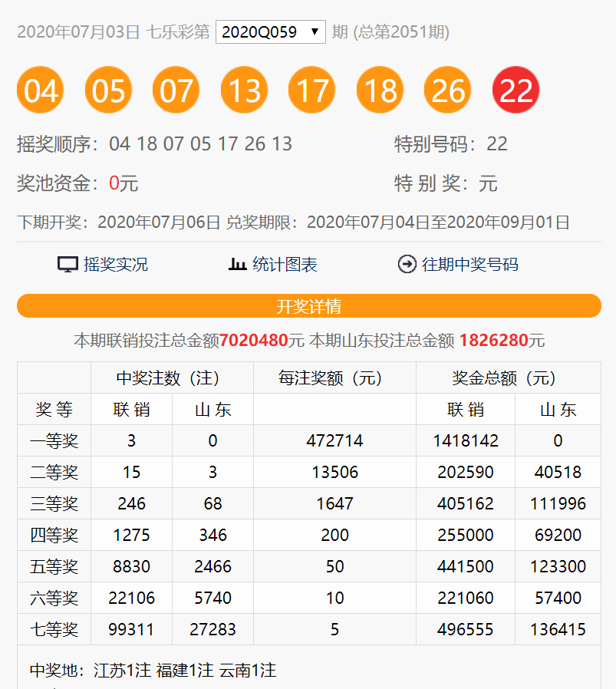Screen dimensions: 616x689
Task: Click the 奖金总额（元） column header
Action: 509,378
